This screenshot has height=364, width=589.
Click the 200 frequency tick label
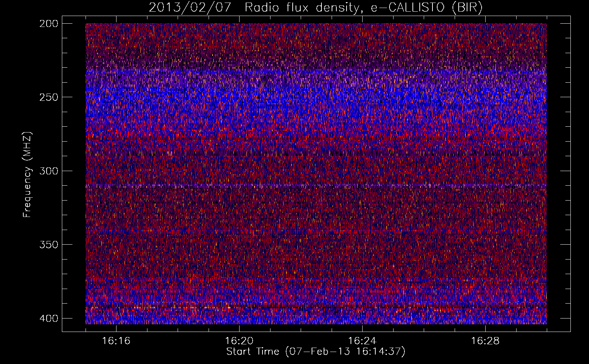coord(48,24)
